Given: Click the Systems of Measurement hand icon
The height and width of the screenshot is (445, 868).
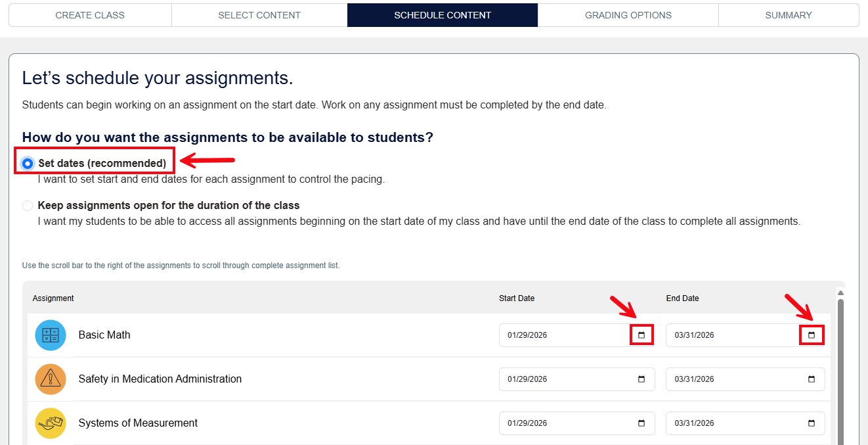Looking at the screenshot, I should (51, 423).
